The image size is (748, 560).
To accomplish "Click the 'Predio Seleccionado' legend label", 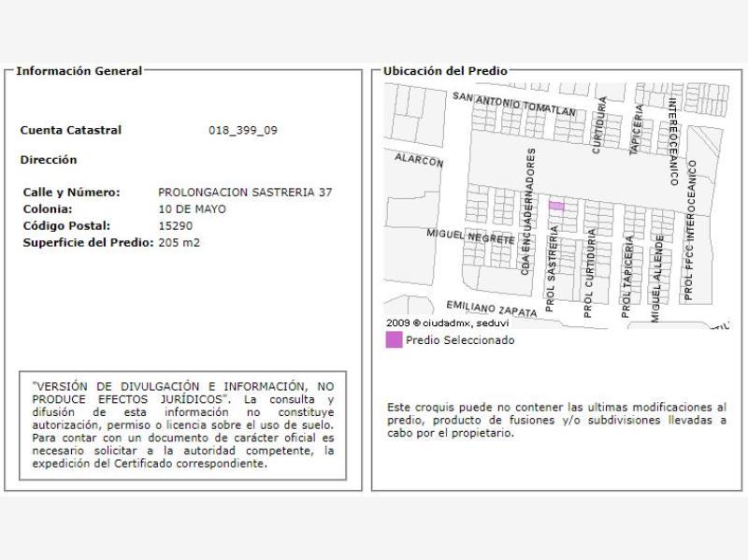I will [460, 340].
